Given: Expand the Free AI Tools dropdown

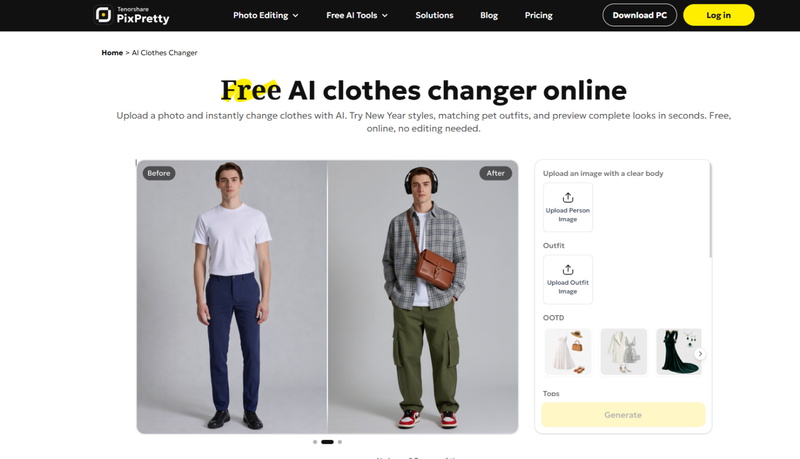Looking at the screenshot, I should [357, 15].
